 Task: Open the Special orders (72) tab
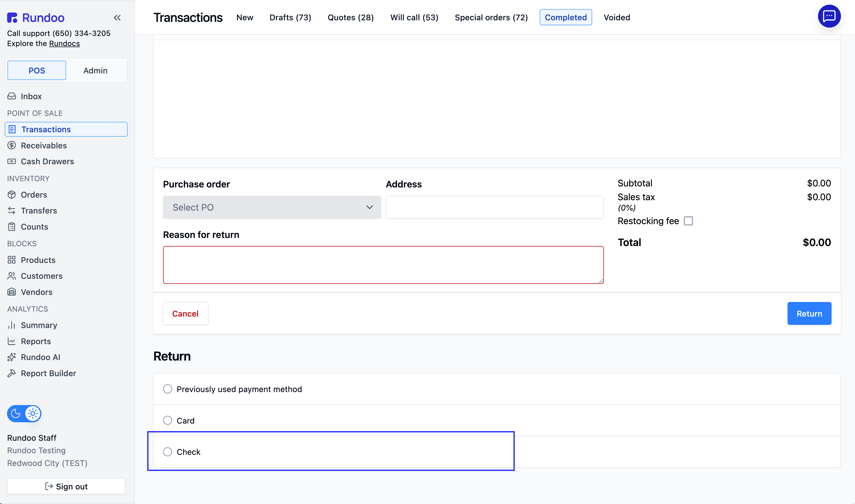tap(491, 17)
